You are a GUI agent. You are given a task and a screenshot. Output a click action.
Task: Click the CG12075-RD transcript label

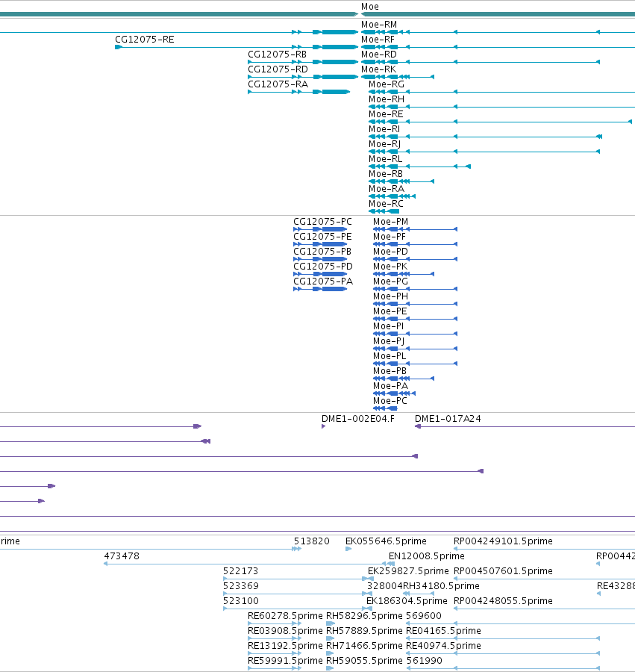[278, 69]
